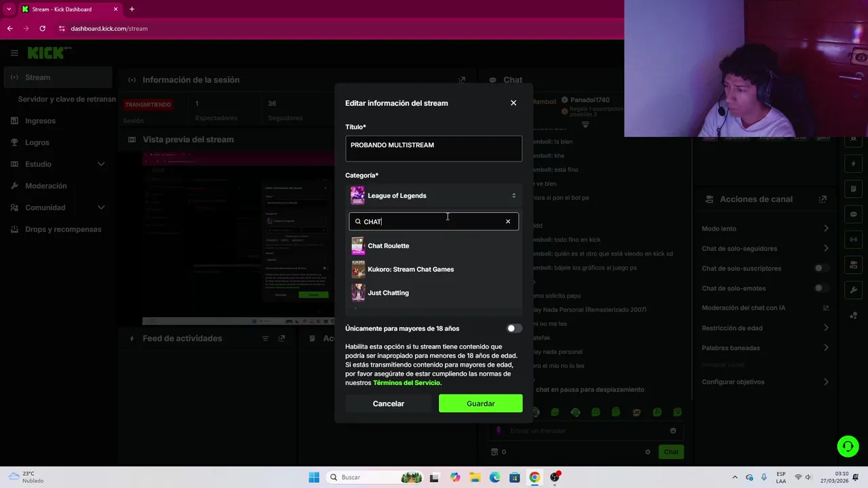Click the green Guardar button

coord(481,404)
